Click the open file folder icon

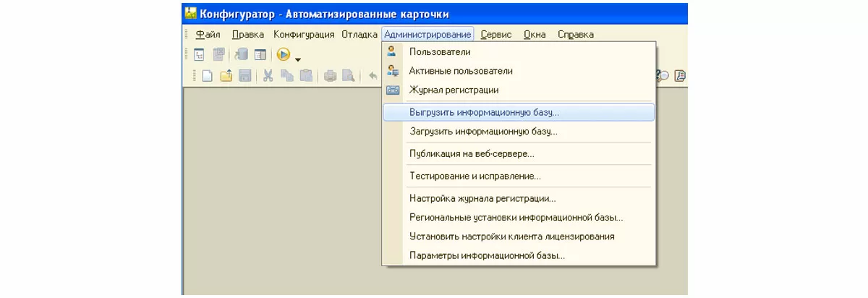[x=226, y=75]
